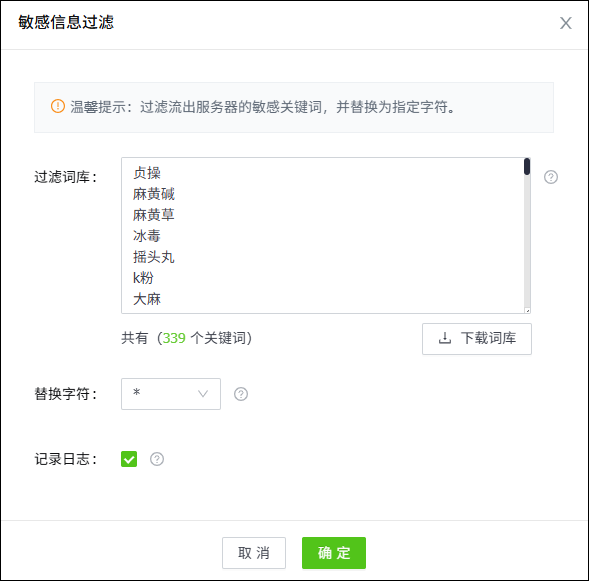This screenshot has height=581, width=589.
Task: Click the download icon on 下载词库 button
Action: [445, 338]
